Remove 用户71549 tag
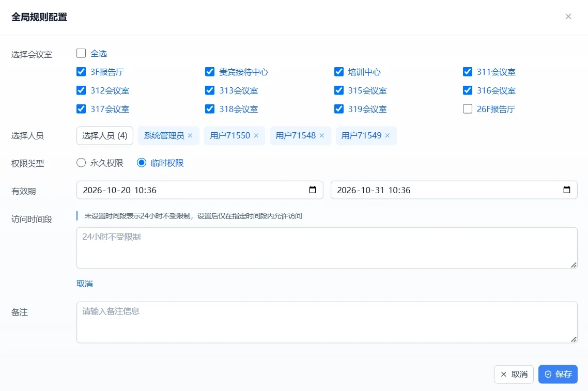The width and height of the screenshot is (588, 391). (x=388, y=136)
